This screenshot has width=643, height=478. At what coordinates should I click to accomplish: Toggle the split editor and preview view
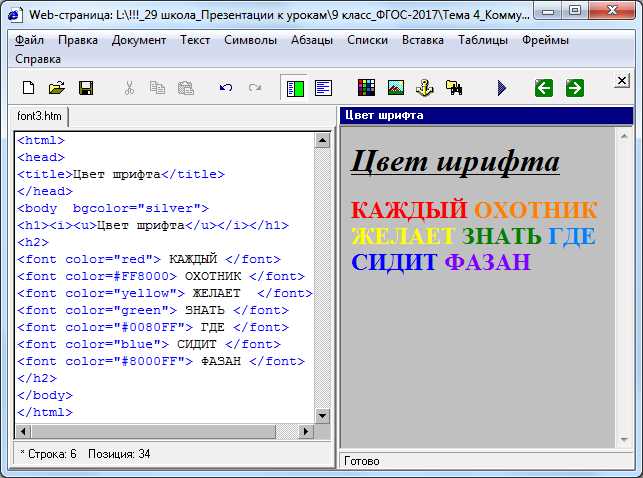click(295, 88)
